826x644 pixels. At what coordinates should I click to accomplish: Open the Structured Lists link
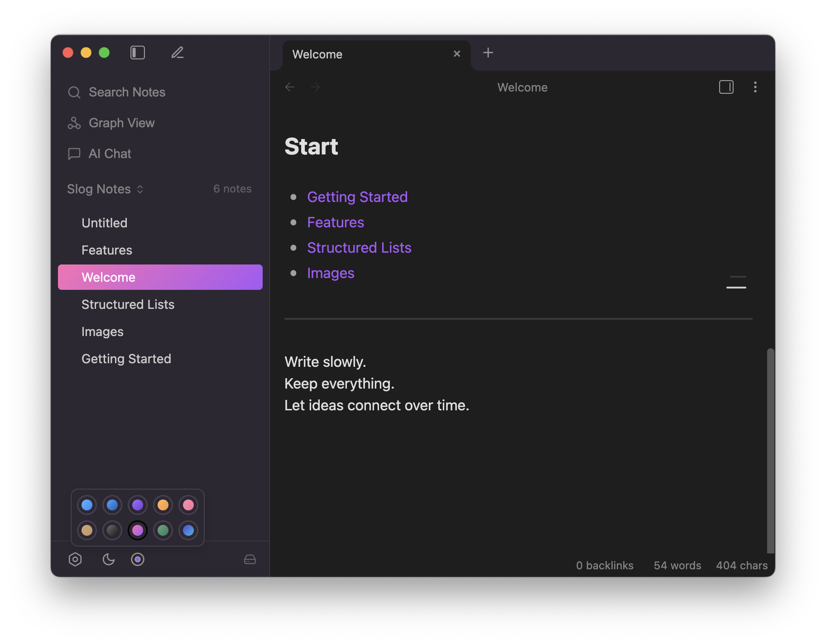coord(359,247)
